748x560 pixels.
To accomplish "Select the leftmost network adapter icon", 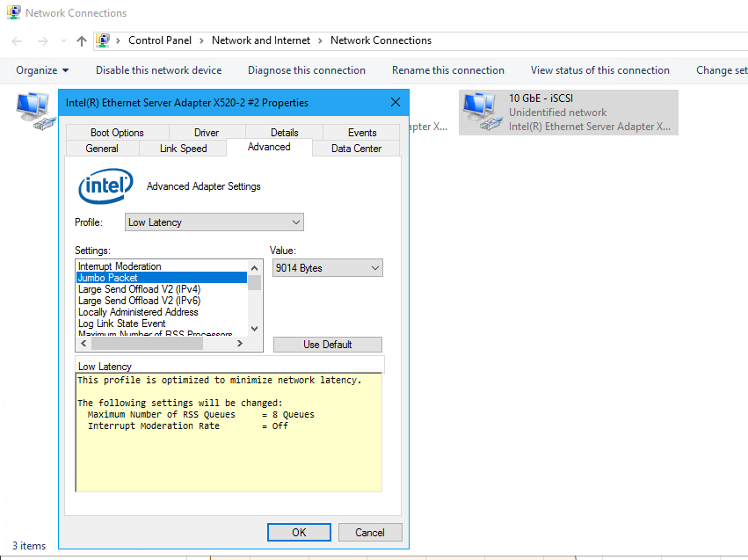I will pos(36,111).
